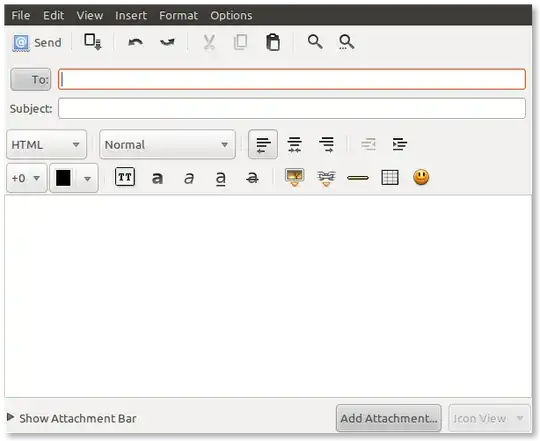Insert a table icon
The image size is (540, 441).
click(390, 178)
